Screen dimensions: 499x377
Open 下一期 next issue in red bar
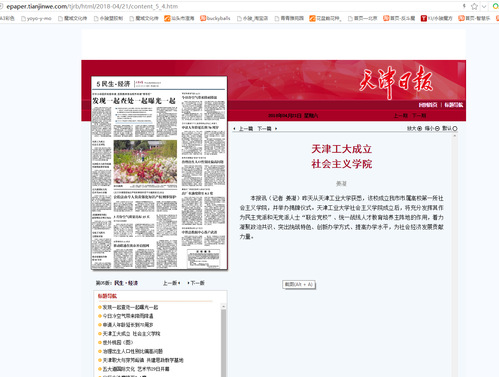tap(419, 116)
